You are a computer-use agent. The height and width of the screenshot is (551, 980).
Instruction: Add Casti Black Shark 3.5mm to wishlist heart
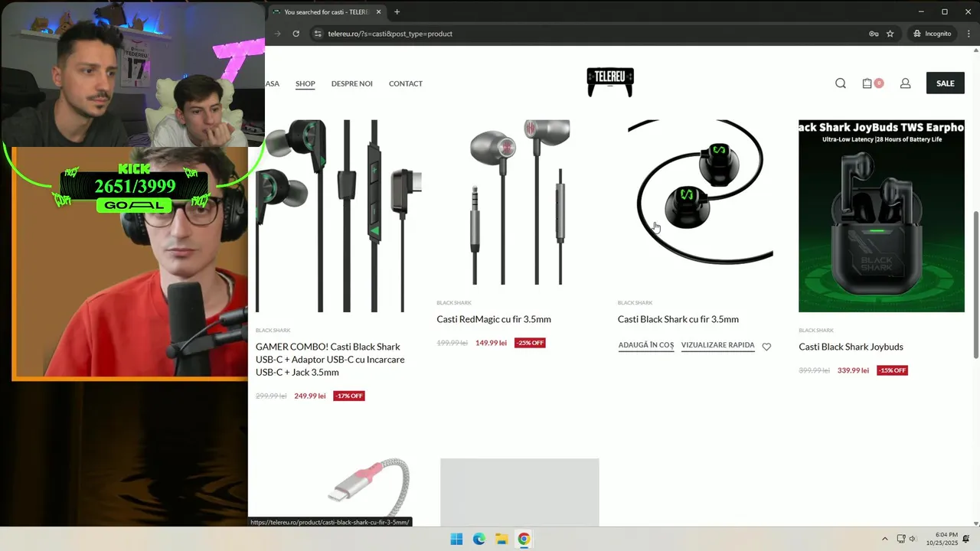[x=766, y=347]
